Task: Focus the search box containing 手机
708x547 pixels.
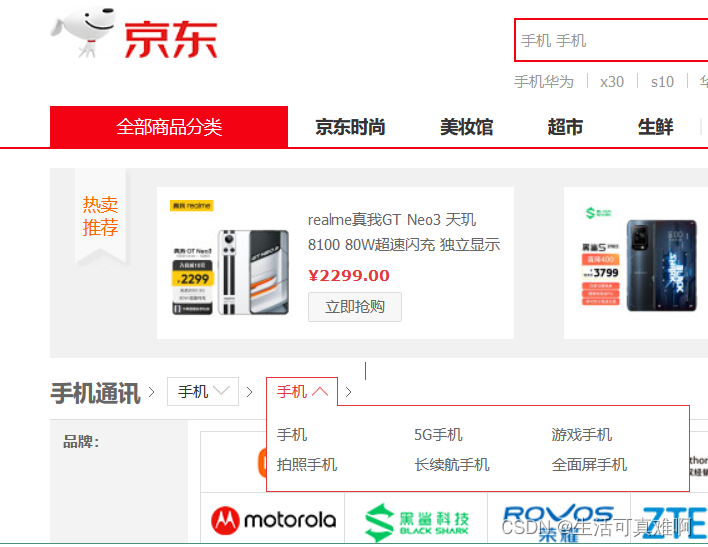Action: tap(611, 40)
